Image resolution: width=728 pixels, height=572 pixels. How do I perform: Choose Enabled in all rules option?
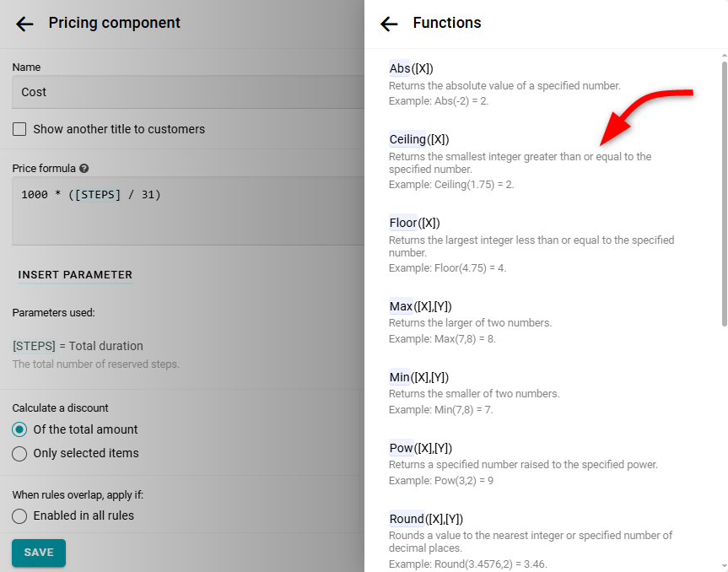(19, 515)
